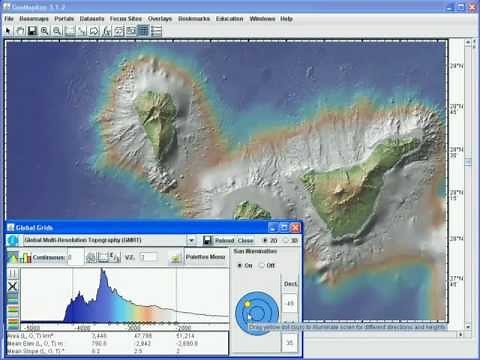
Task: Open the Basemaps menu
Action: pyautogui.click(x=34, y=19)
